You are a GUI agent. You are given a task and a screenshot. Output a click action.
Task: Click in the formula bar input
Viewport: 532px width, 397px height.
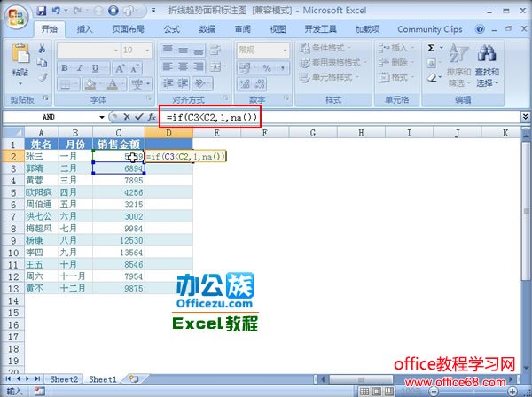(x=339, y=117)
